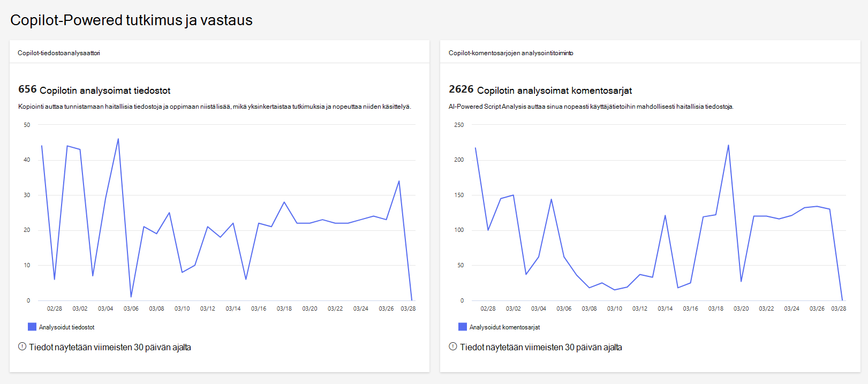The height and width of the screenshot is (384, 868).
Task: Click the 2626 analyzed scripts count
Action: pos(461,89)
